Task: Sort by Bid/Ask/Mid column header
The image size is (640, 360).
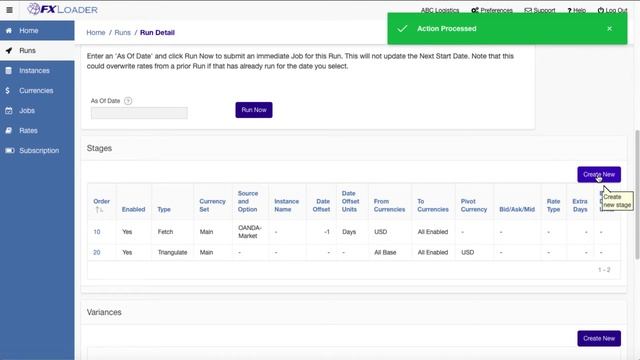Action: coord(517,209)
